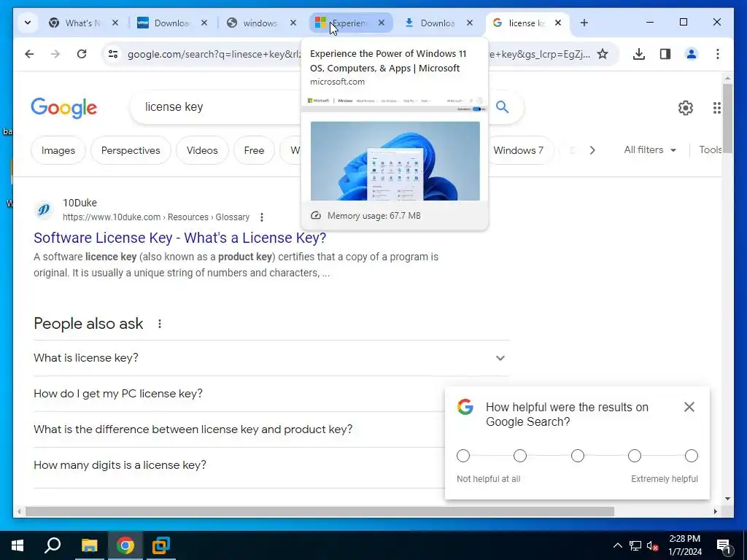Select the "Not helpful at all" radio button
747x560 pixels.
tap(463, 456)
